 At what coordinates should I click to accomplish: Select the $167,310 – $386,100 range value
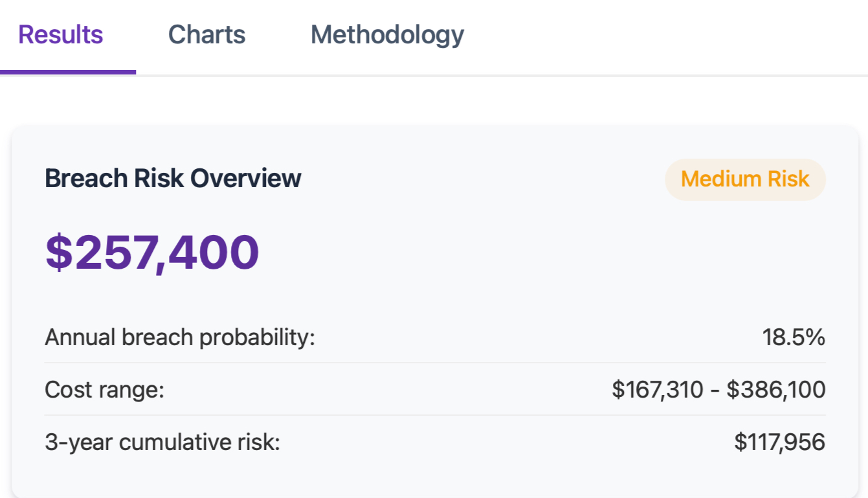point(718,389)
